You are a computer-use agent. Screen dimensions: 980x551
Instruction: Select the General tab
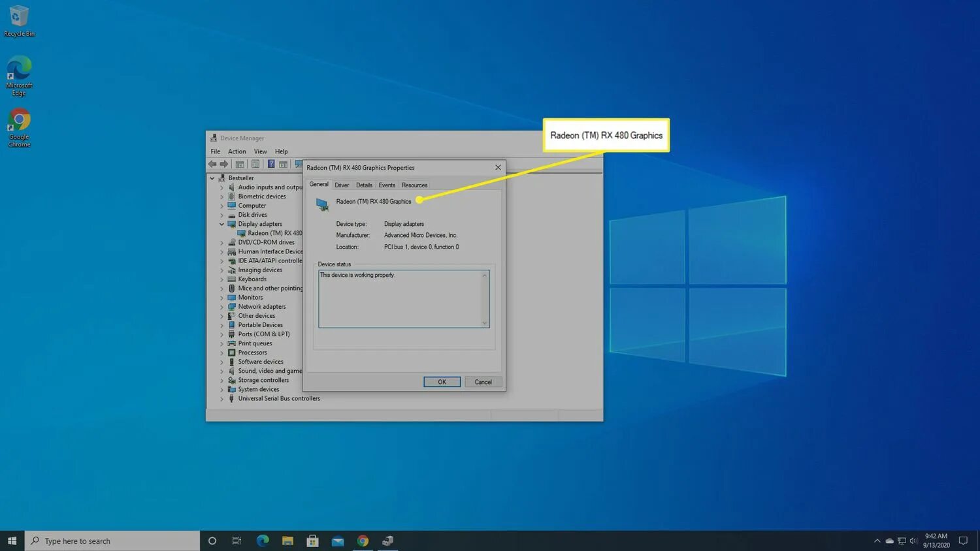click(x=319, y=185)
